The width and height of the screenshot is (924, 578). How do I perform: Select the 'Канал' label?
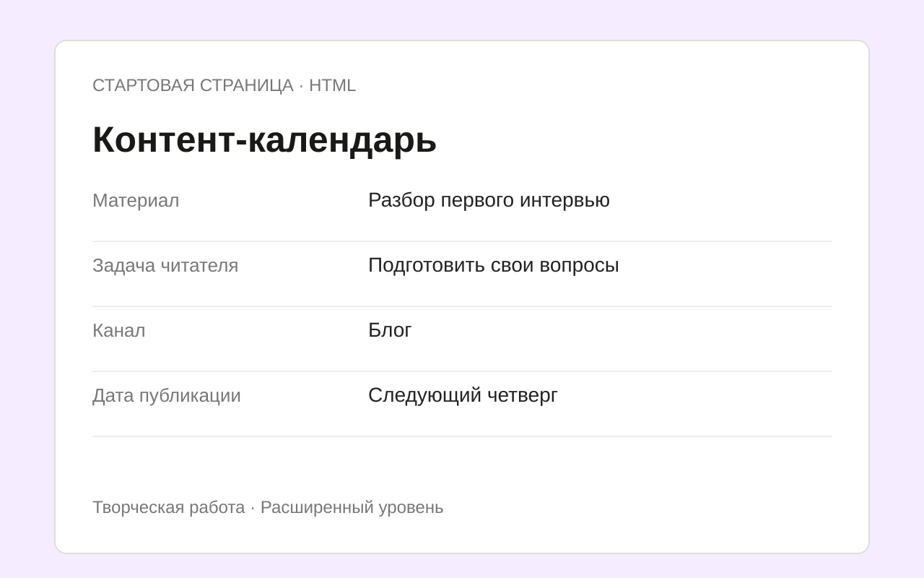point(119,330)
